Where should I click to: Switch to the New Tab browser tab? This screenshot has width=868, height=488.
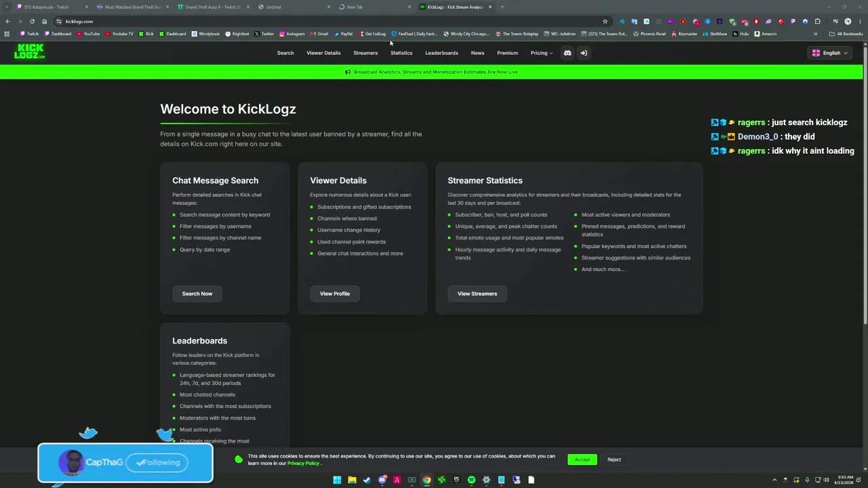coord(374,7)
